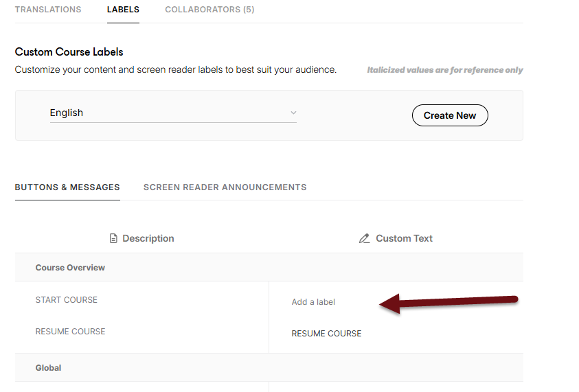Click the Description column header text
Viewport: 579px width, 392px height.
[148, 239]
